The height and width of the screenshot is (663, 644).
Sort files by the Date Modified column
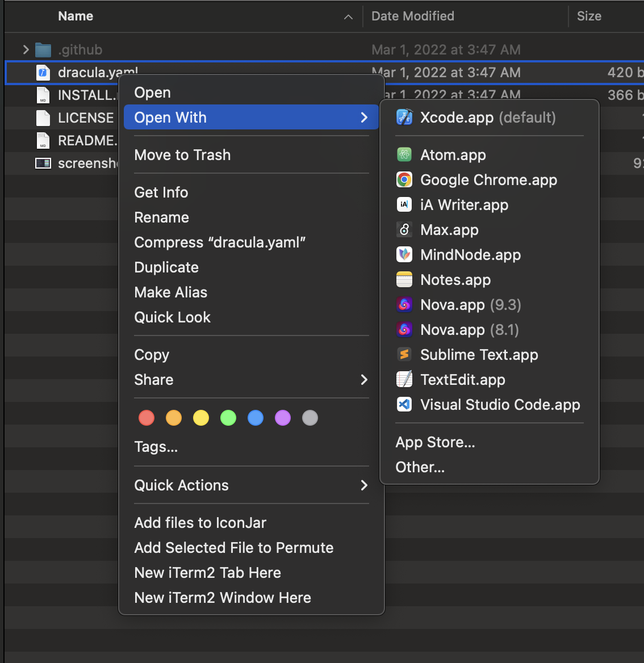(x=413, y=16)
